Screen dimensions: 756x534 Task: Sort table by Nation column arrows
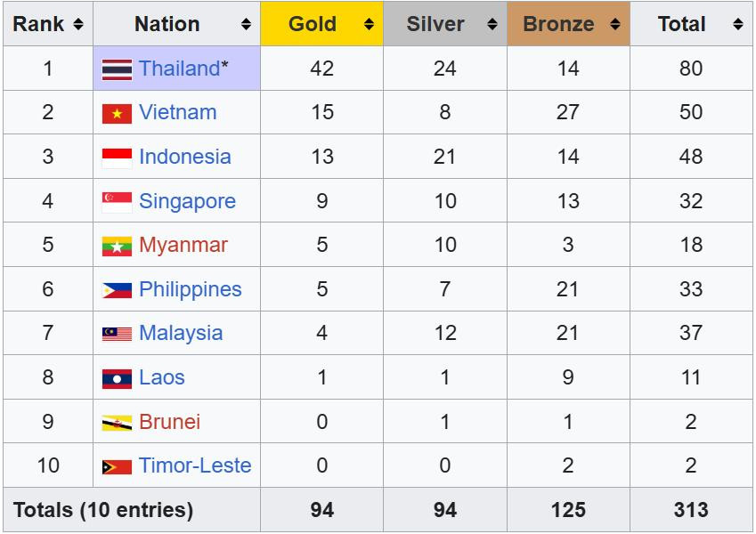click(x=247, y=25)
